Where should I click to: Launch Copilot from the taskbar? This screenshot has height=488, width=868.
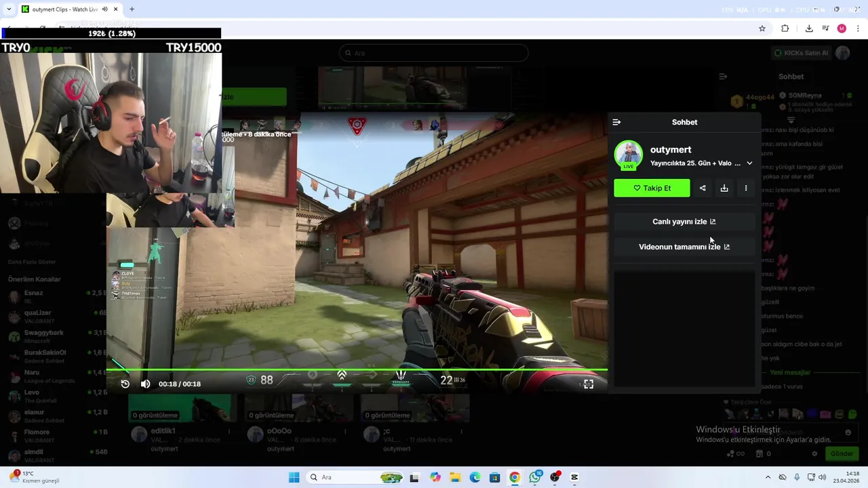[435, 477]
